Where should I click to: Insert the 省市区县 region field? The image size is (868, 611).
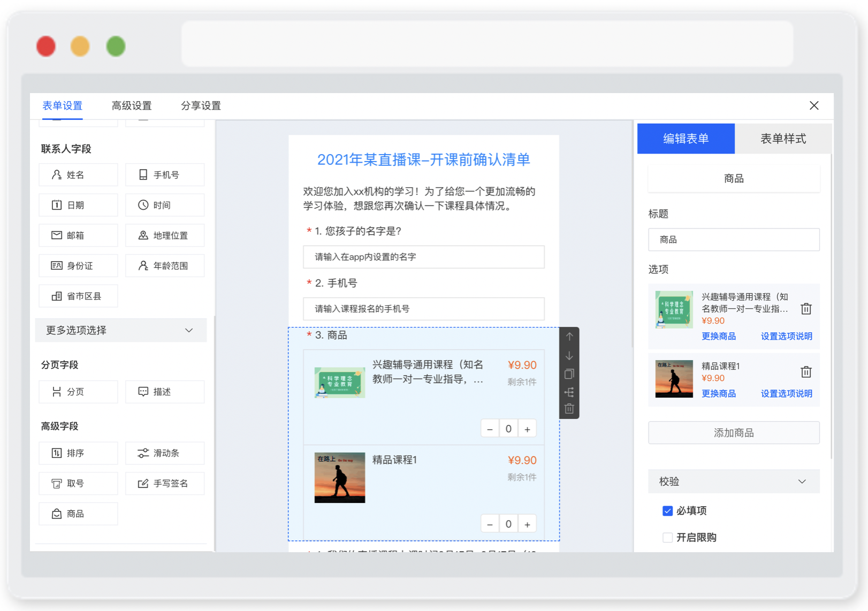tap(78, 296)
